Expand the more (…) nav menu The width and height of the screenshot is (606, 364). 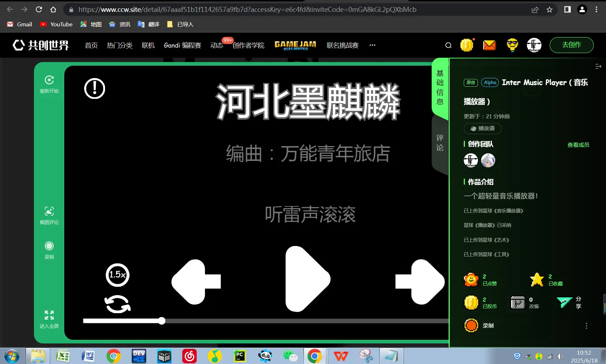pos(372,45)
